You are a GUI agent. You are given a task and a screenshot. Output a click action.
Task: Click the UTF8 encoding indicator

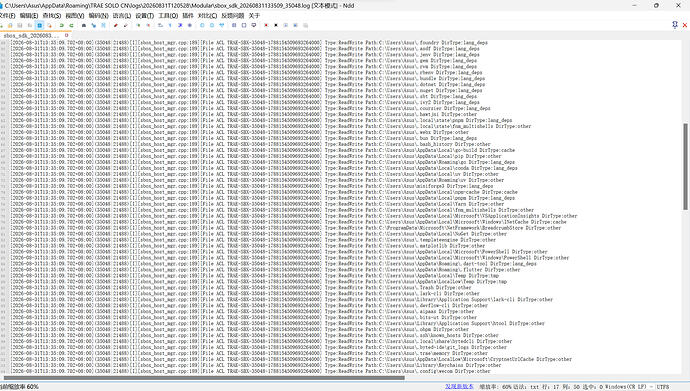662,387
